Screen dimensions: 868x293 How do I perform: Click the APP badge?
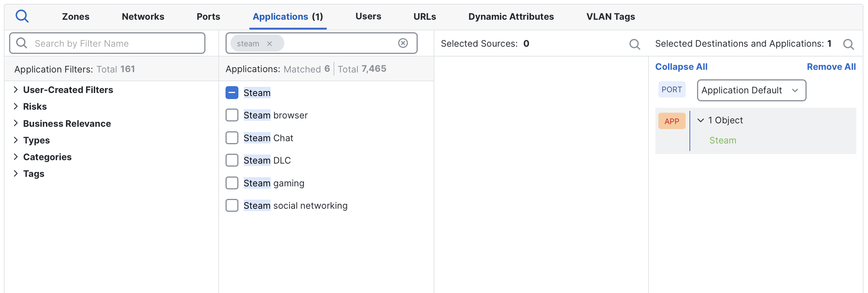point(672,121)
